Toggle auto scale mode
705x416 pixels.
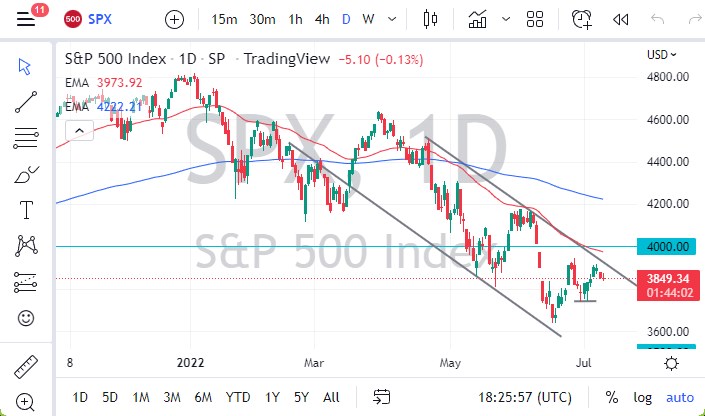680,396
